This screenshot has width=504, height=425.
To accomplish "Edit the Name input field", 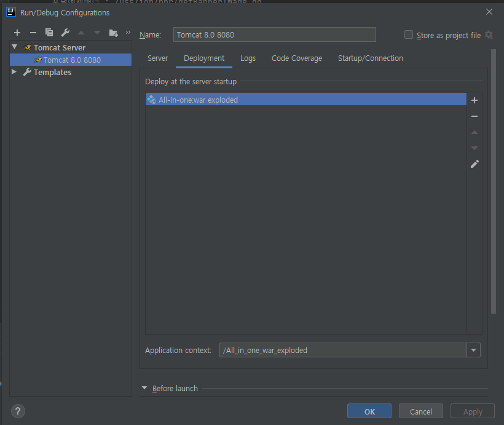I will point(274,34).
